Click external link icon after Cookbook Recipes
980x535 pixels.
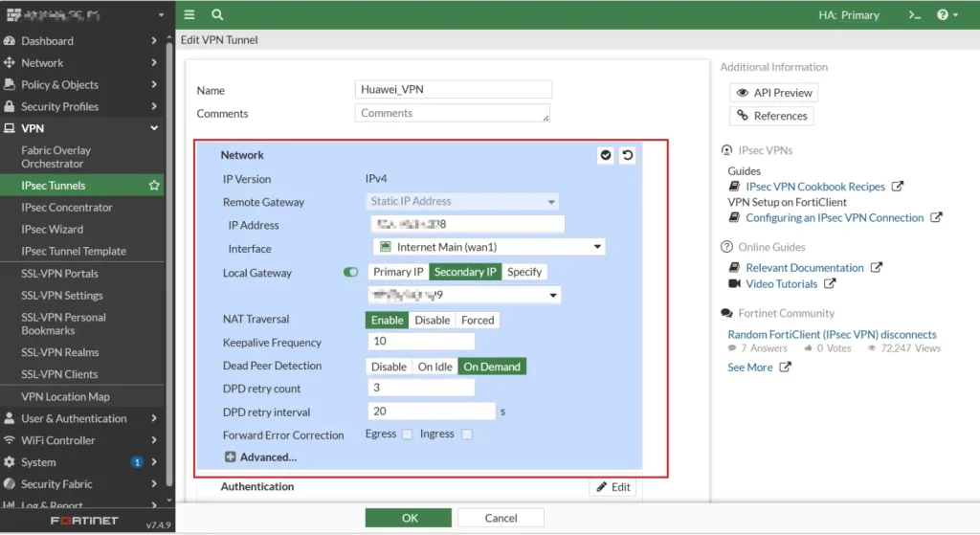897,187
